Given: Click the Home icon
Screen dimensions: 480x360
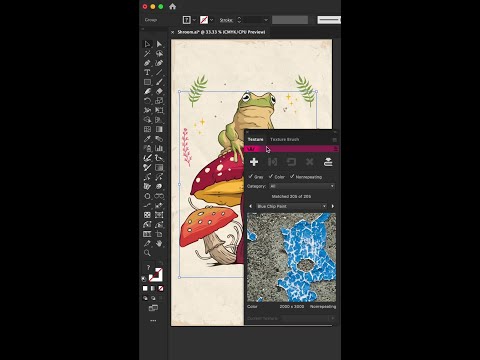Looking at the screenshot, I should pos(172,6).
